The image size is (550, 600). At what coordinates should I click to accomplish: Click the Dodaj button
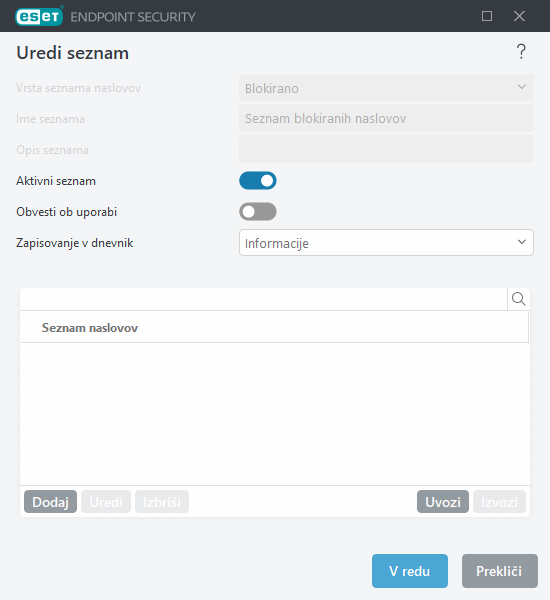51,502
